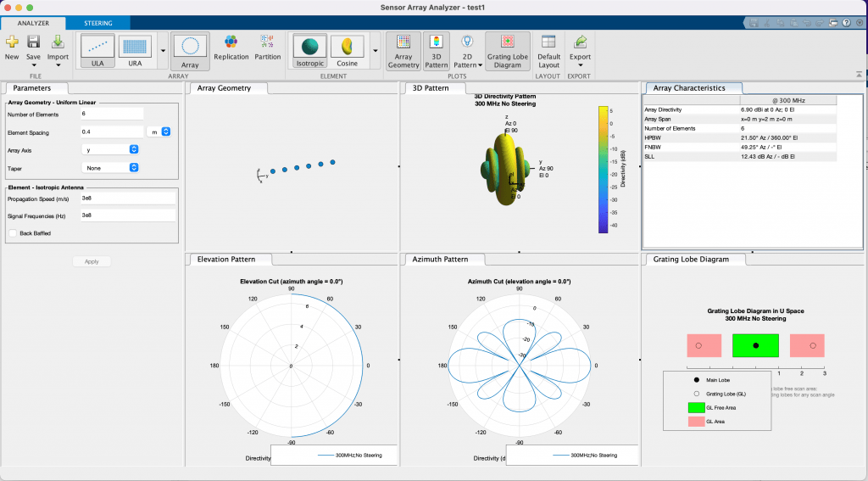Apply the Default Layout
The image size is (868, 481).
click(548, 51)
